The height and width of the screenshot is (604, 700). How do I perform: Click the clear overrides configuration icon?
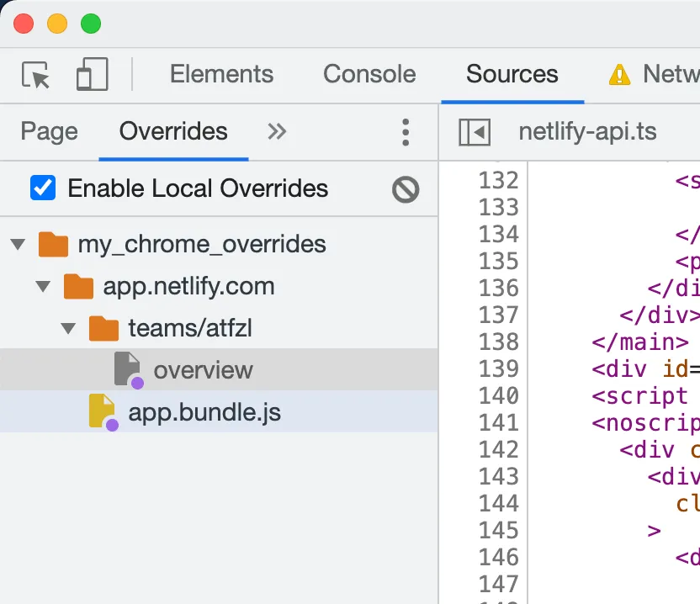click(406, 189)
